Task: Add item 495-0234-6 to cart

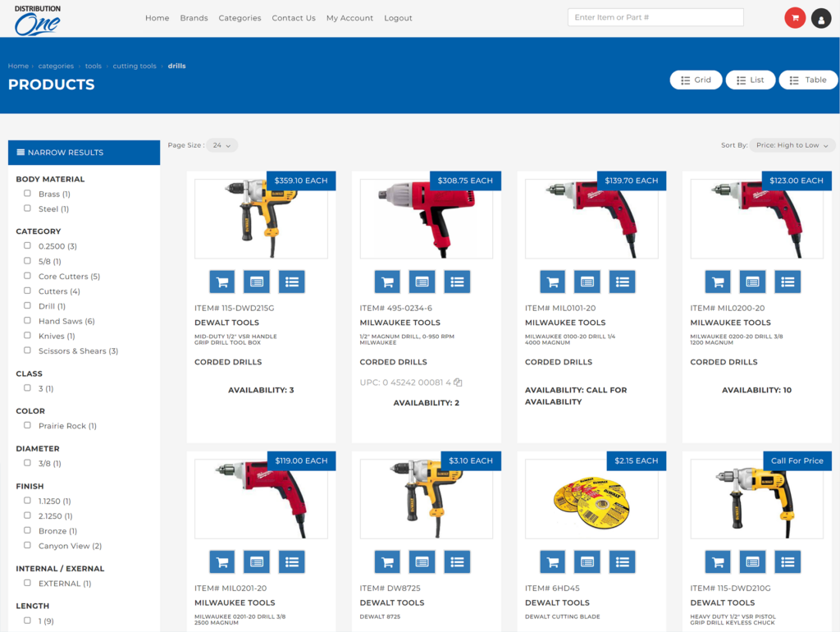Action: click(387, 282)
